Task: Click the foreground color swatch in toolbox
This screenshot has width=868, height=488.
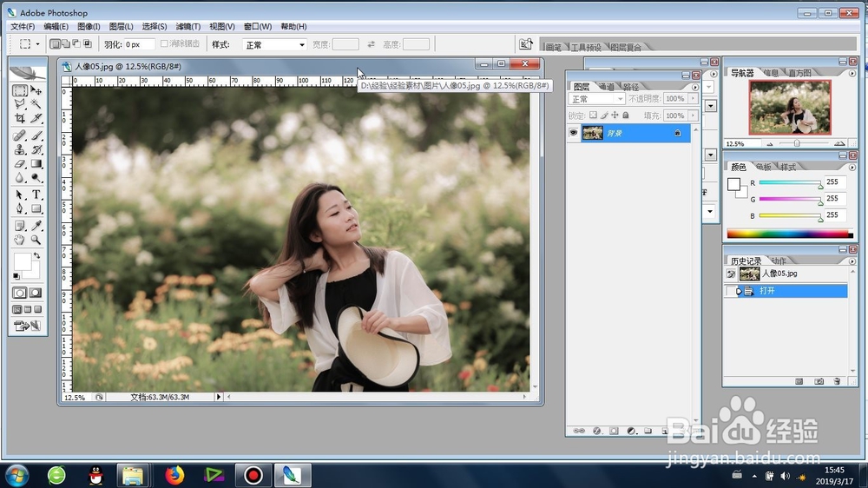Action: coord(23,262)
